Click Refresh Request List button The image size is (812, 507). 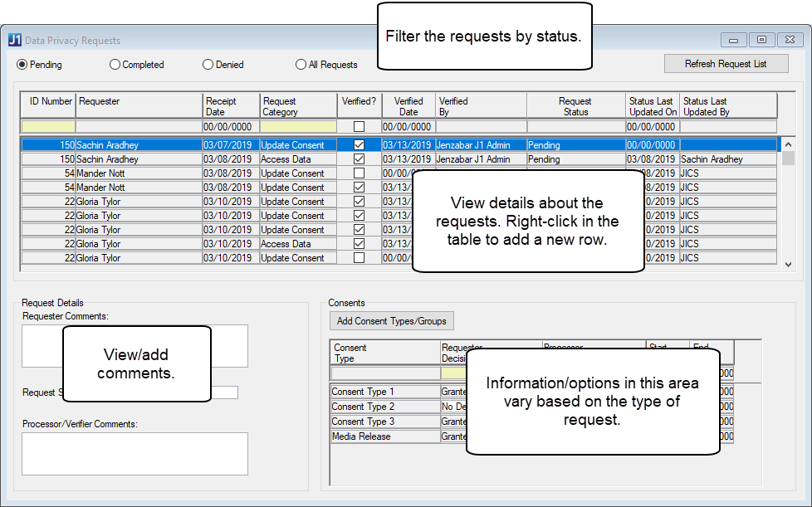[x=726, y=64]
